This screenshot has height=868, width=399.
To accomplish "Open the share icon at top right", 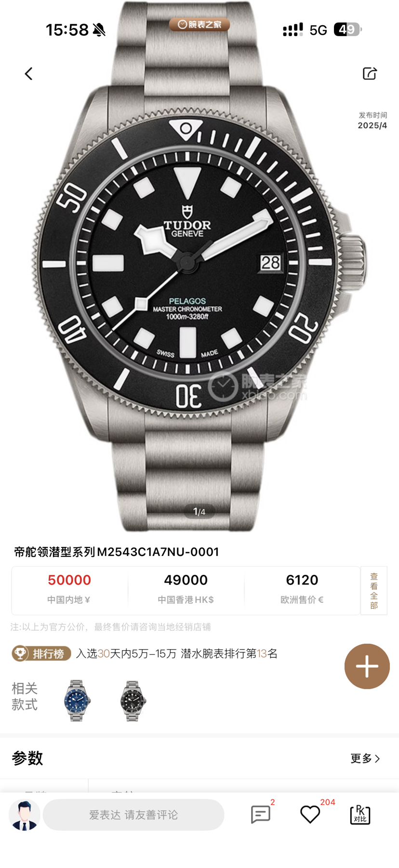I will pyautogui.click(x=370, y=73).
